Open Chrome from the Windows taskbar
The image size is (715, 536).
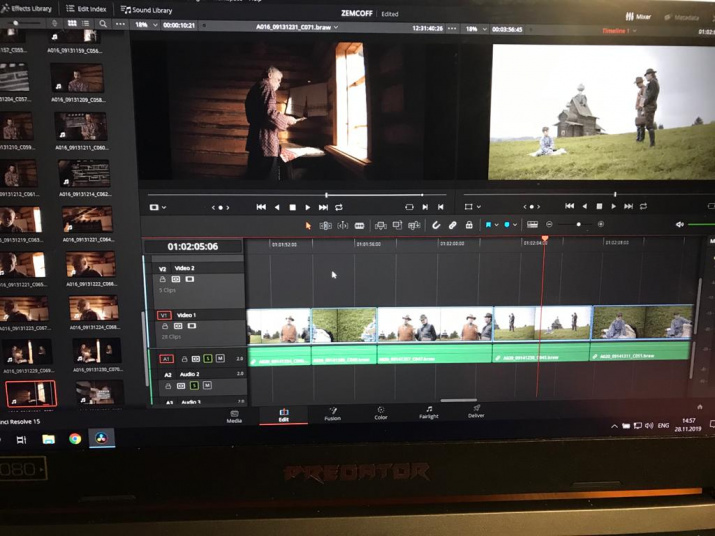click(75, 439)
